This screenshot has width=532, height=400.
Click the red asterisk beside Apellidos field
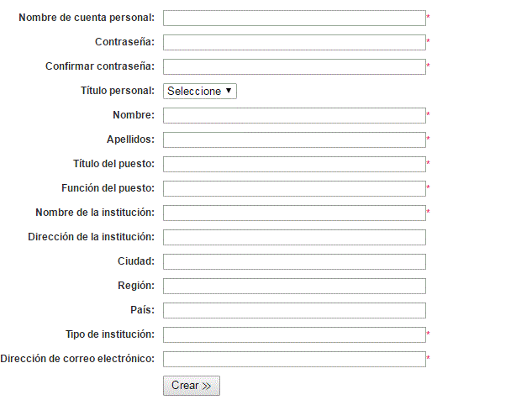(x=428, y=139)
